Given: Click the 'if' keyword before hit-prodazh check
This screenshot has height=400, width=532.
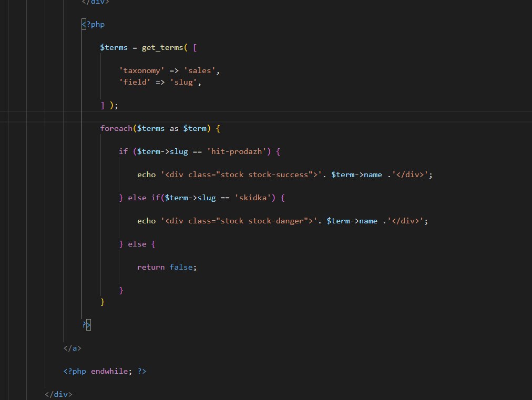Looking at the screenshot, I should pyautogui.click(x=123, y=151).
